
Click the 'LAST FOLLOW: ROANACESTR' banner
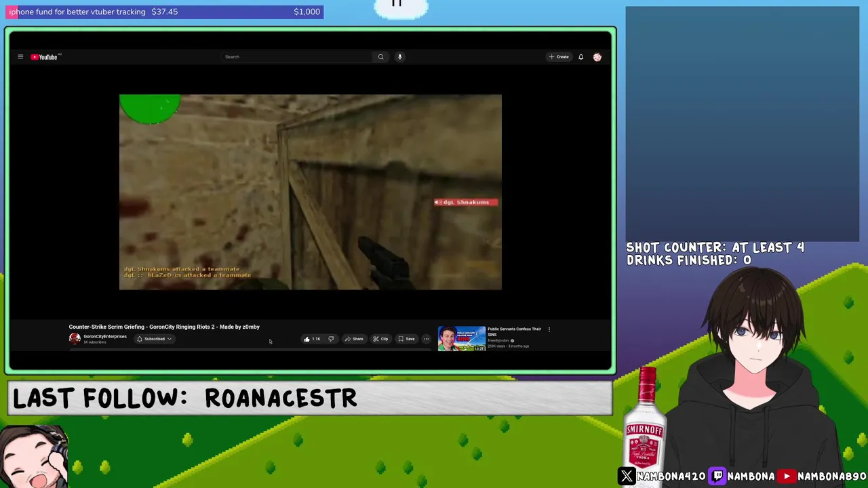[x=309, y=398]
